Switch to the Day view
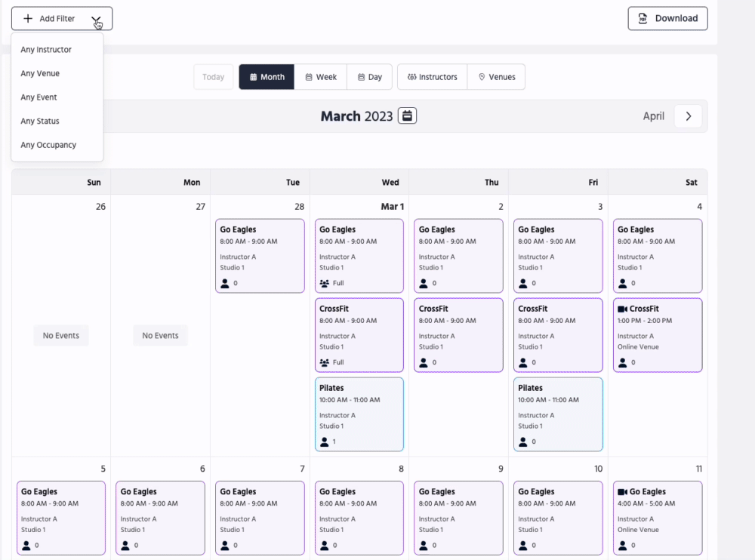Screen dimensions: 755x560 pos(370,77)
